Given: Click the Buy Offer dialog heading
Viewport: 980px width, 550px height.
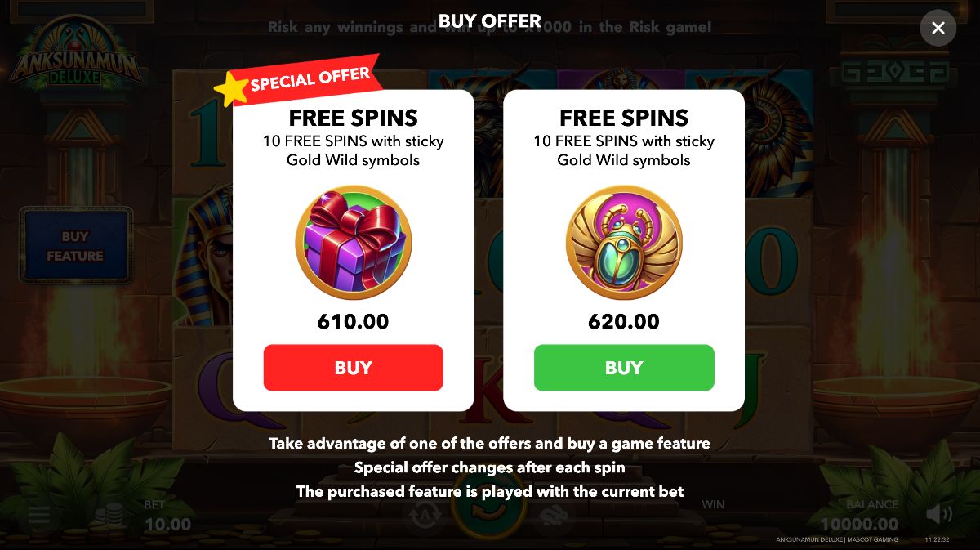Looking at the screenshot, I should 490,21.
